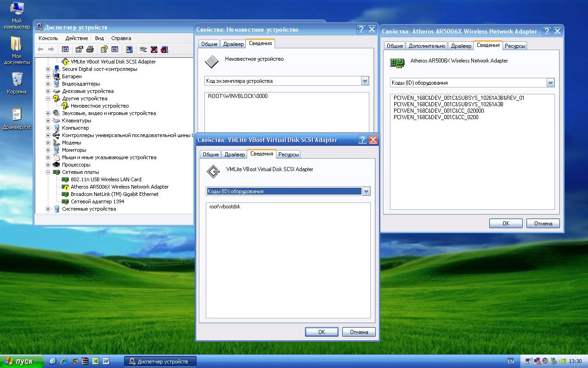Click OK in Atheros properties dialog
The height and width of the screenshot is (368, 588).
click(506, 223)
